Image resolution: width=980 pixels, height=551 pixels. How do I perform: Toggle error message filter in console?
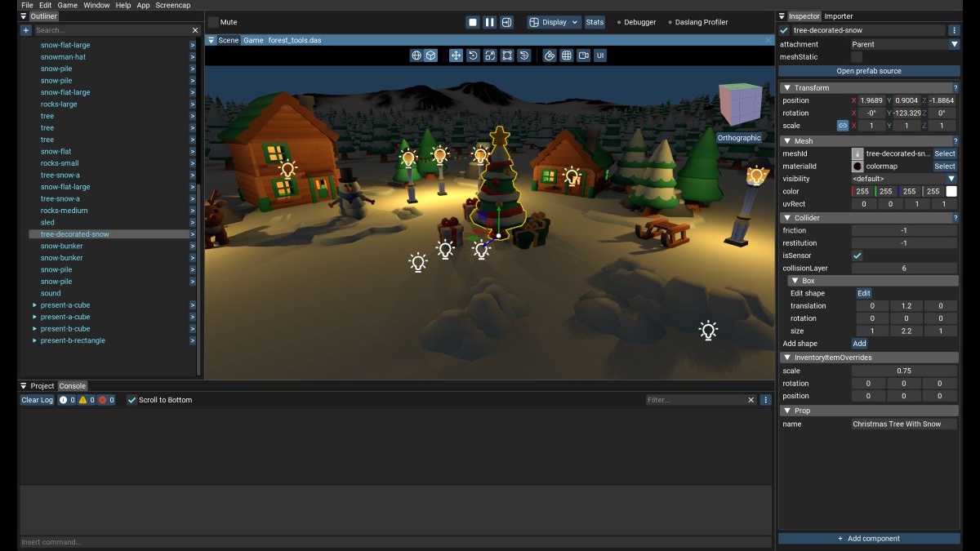[106, 400]
